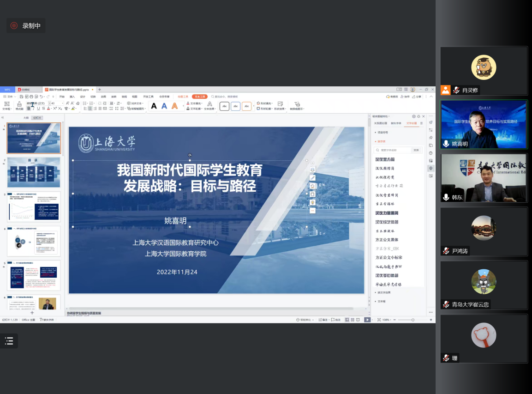Open the 转换成图示 convert to diagram tool

(x=297, y=106)
